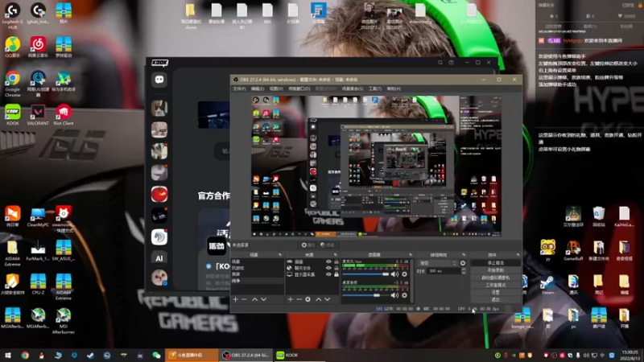Open source properties gear in sources panel toolbar
The width and height of the screenshot is (644, 362).
pyautogui.click(x=308, y=299)
